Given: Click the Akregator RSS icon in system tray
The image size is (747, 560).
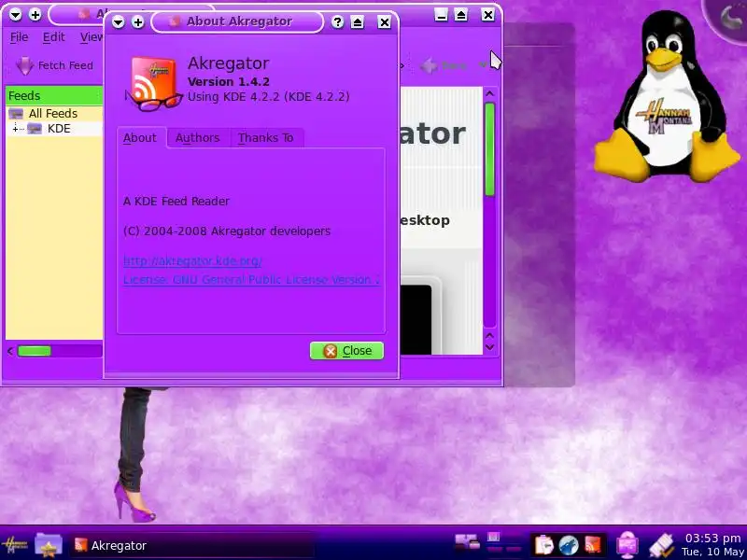Looking at the screenshot, I should (x=593, y=545).
